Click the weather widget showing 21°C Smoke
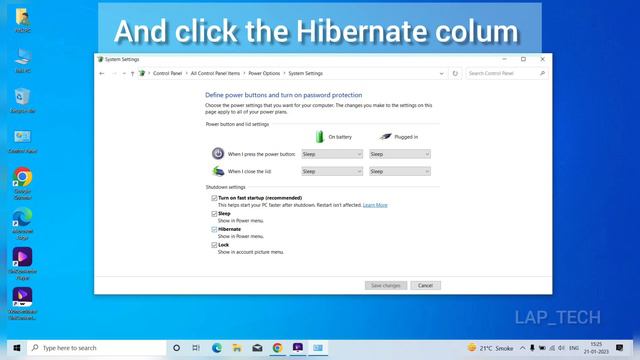Viewport: 640px width, 360px height. [490, 348]
